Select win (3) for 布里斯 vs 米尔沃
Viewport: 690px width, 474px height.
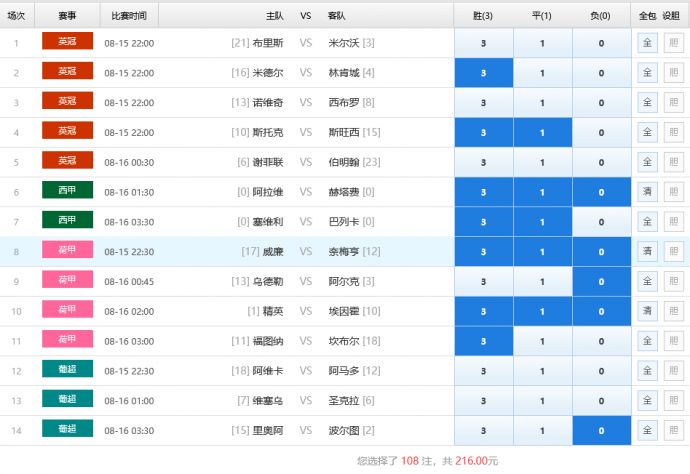(484, 43)
